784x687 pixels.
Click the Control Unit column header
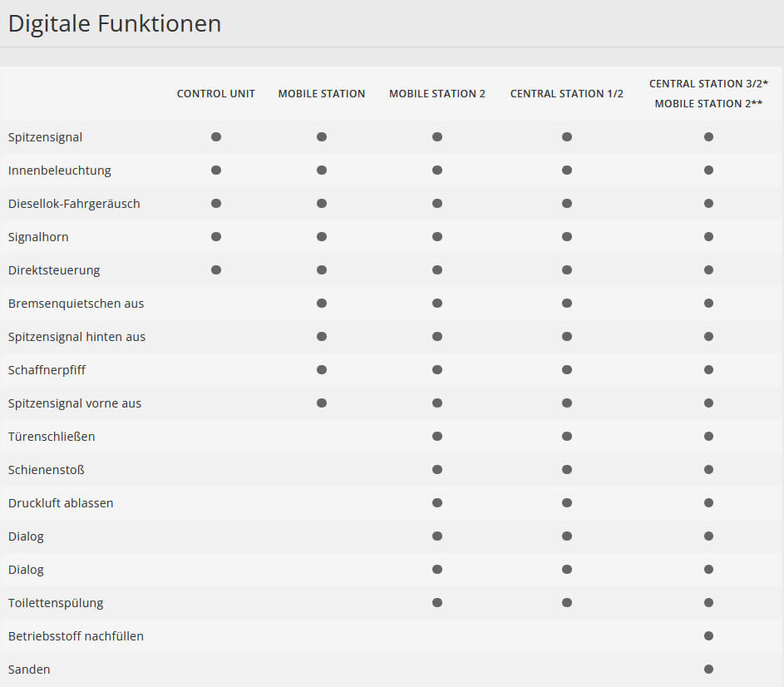pyautogui.click(x=216, y=94)
